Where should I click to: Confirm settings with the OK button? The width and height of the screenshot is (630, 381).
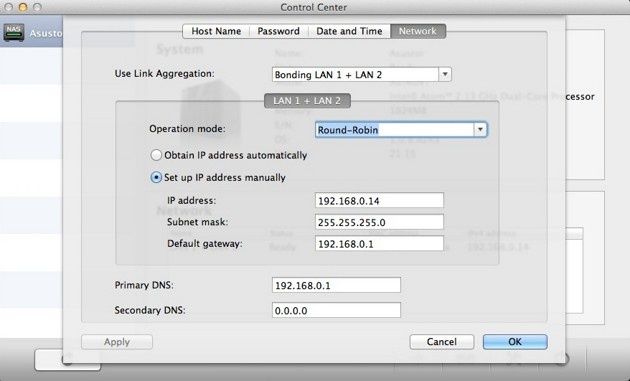[515, 342]
